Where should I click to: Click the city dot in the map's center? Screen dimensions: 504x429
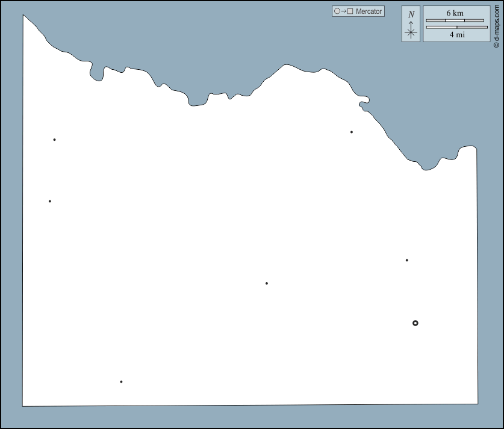coord(267,283)
